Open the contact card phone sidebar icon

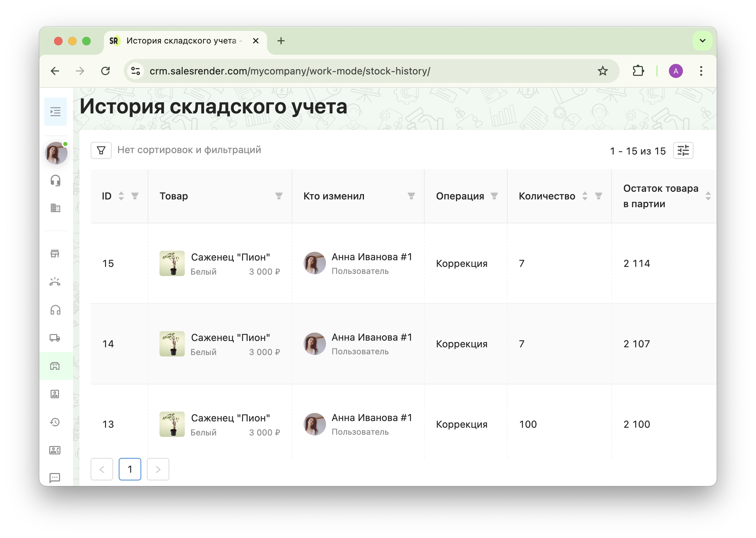coord(55,450)
